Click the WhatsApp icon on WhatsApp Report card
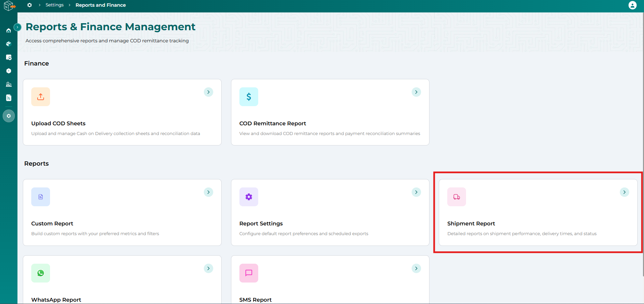This screenshot has height=304, width=644. (41, 273)
